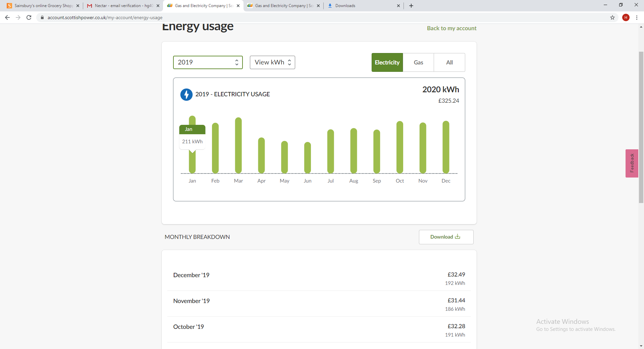Open a new browser tab
Image resolution: width=644 pixels, height=349 pixels.
(x=411, y=6)
